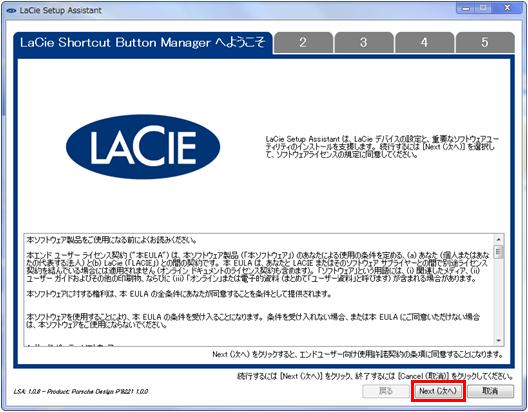Click the Next (次へ) button
Screen dimensions: 528x412
[x=438, y=391]
